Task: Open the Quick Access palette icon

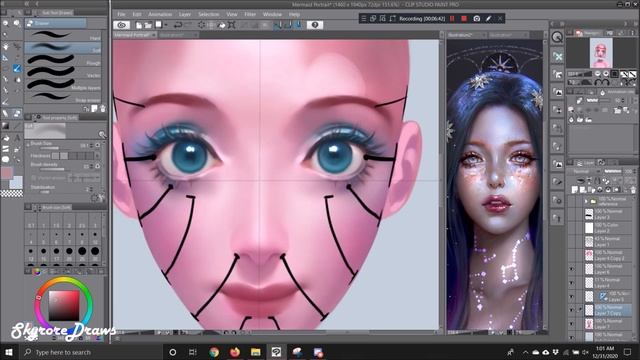Action: (557, 37)
